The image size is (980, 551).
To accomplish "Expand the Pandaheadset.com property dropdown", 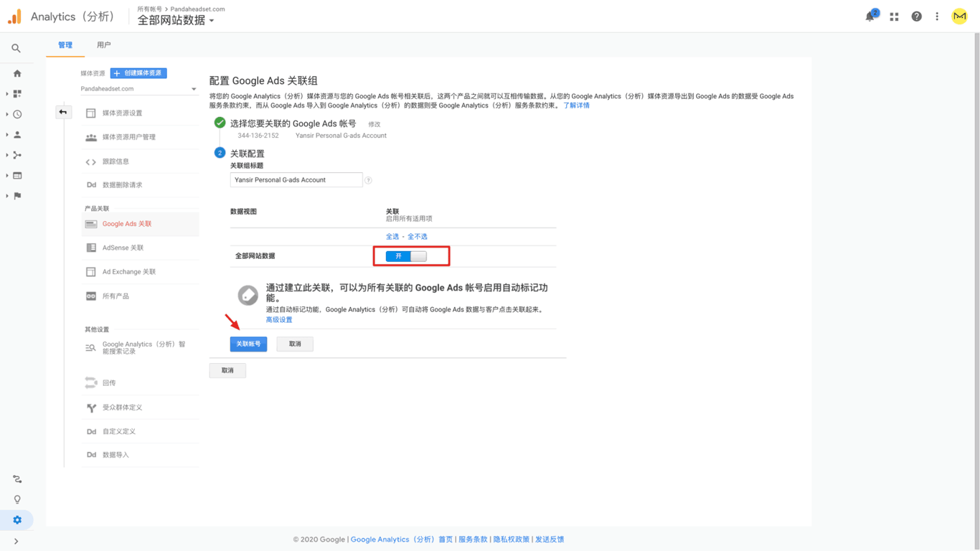I will pyautogui.click(x=138, y=89).
